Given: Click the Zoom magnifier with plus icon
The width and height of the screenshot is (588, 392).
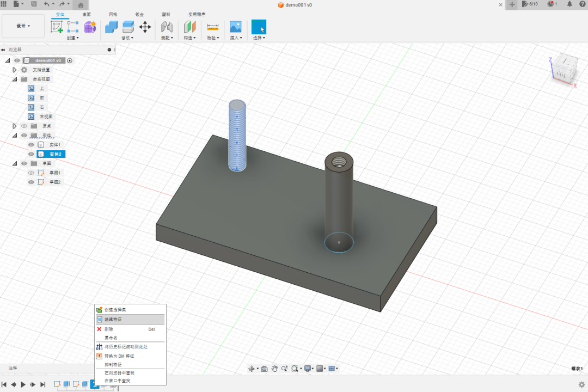Looking at the screenshot, I should coord(284,369).
